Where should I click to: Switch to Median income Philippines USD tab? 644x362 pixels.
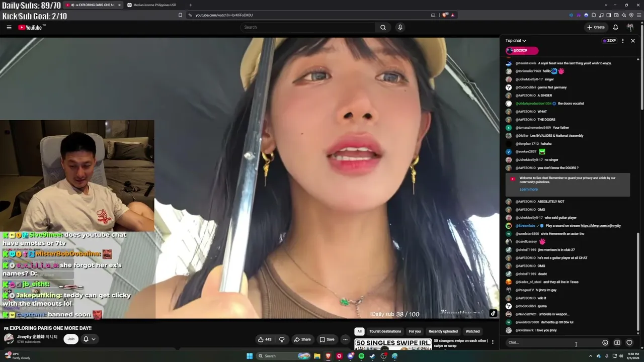154,5
